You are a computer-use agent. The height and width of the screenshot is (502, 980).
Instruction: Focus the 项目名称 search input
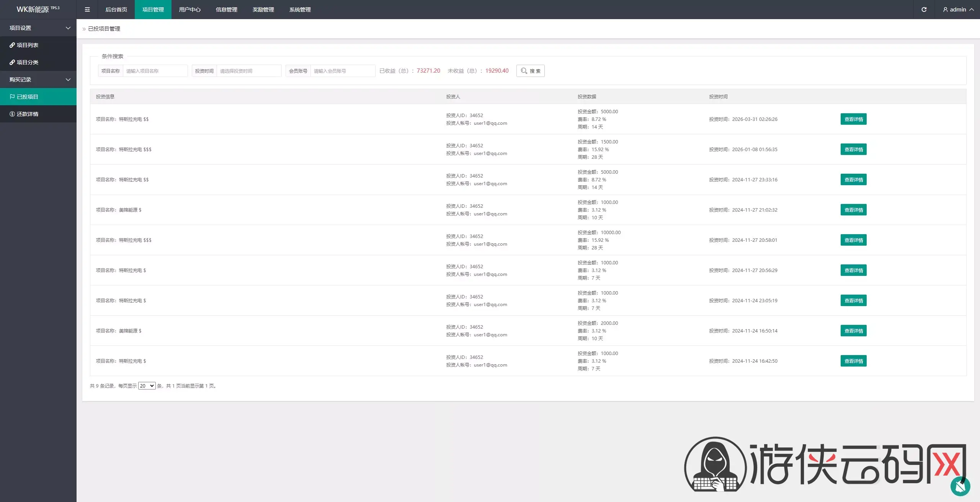tap(155, 71)
